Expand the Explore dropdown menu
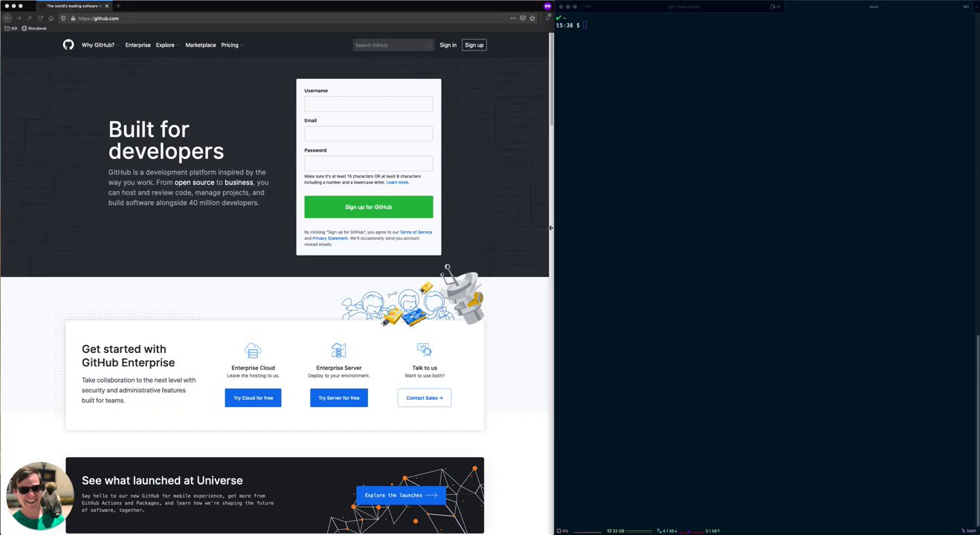 point(167,45)
